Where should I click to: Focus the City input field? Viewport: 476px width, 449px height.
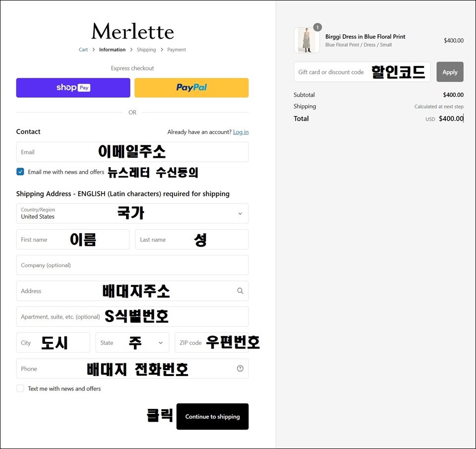coord(53,343)
